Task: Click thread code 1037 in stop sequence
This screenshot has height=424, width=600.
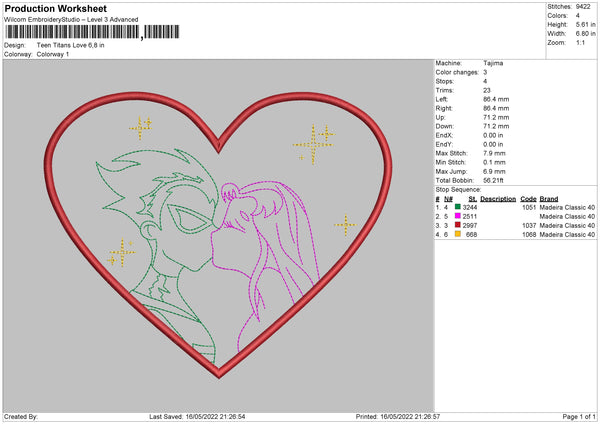Action: (529, 225)
